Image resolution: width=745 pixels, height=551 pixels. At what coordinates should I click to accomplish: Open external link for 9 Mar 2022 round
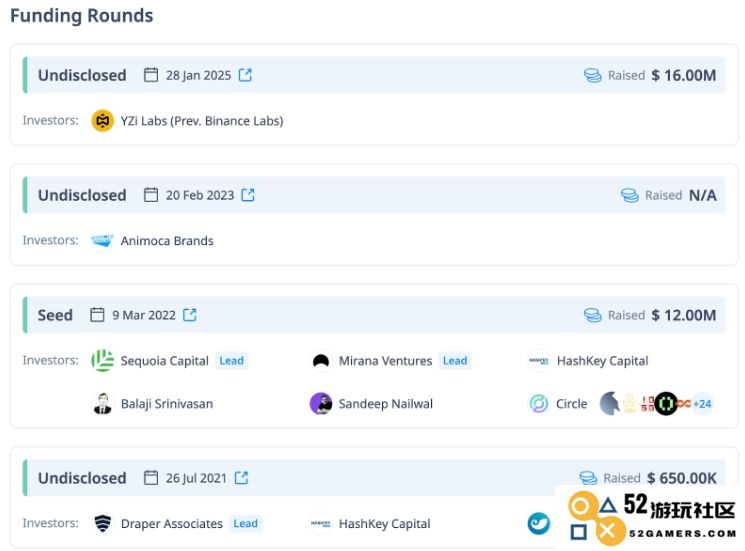(190, 315)
